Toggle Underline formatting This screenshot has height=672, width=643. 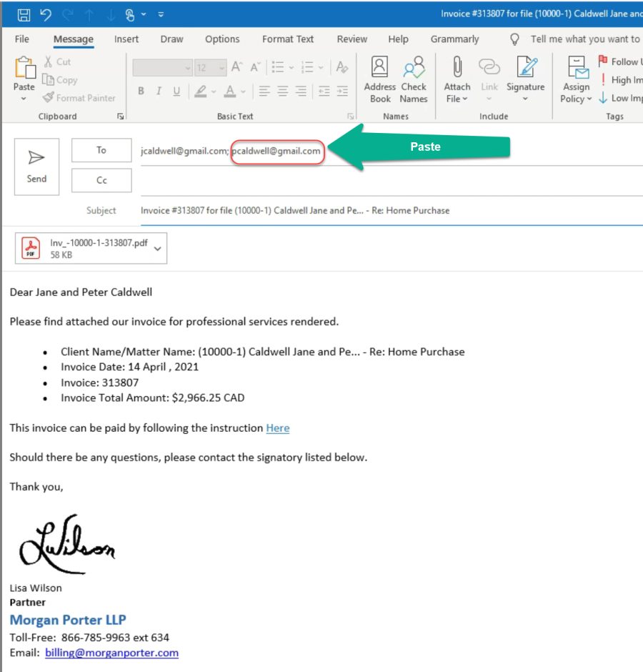coord(176,91)
